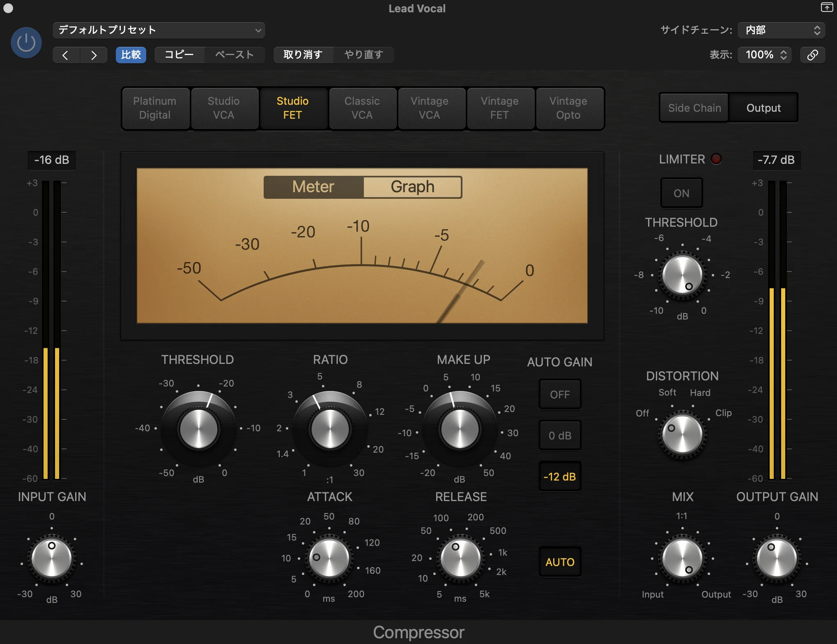Toggle Auto Gain OFF button
837x644 pixels.
(x=560, y=394)
